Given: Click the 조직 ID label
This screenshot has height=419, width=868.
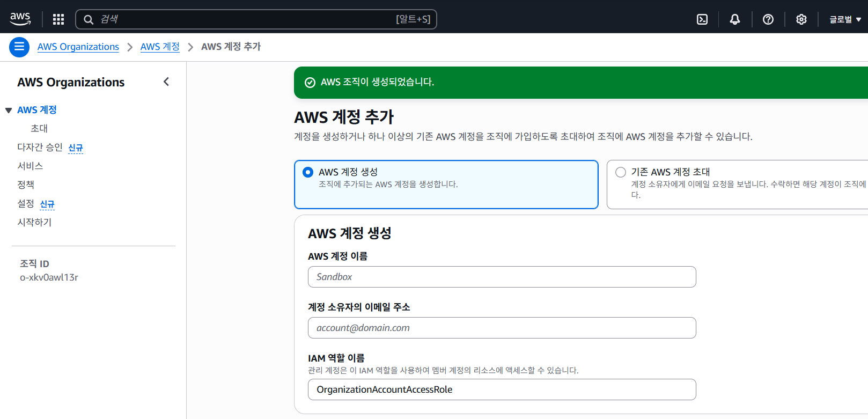Looking at the screenshot, I should pos(34,263).
